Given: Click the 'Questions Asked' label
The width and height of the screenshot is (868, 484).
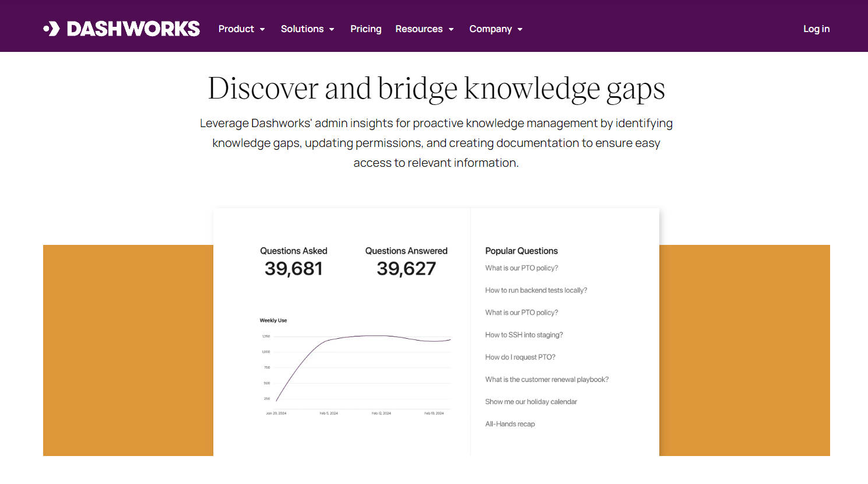Looking at the screenshot, I should coord(293,251).
